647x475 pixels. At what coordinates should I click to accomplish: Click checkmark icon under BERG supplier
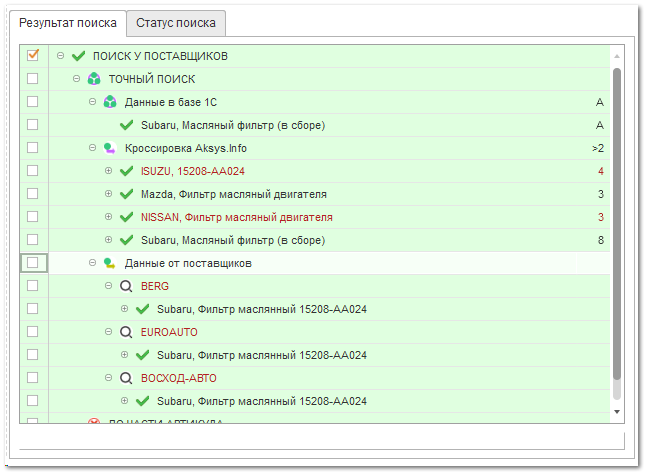point(142,309)
